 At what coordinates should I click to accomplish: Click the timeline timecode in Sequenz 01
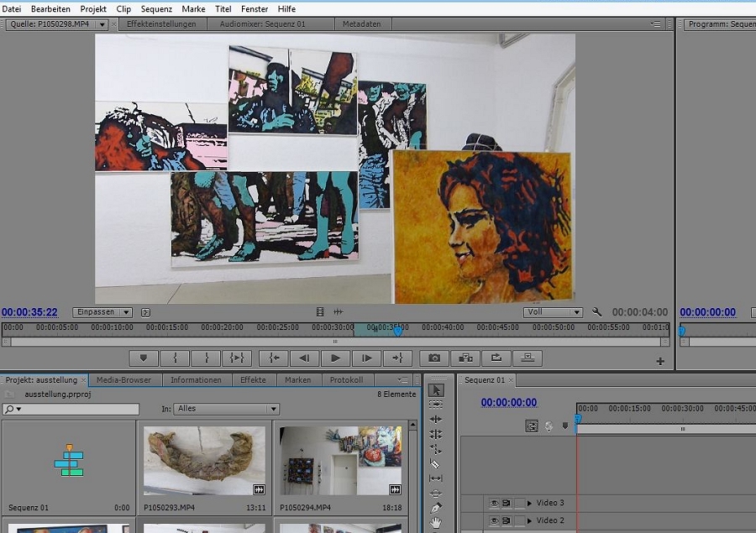[x=509, y=402]
